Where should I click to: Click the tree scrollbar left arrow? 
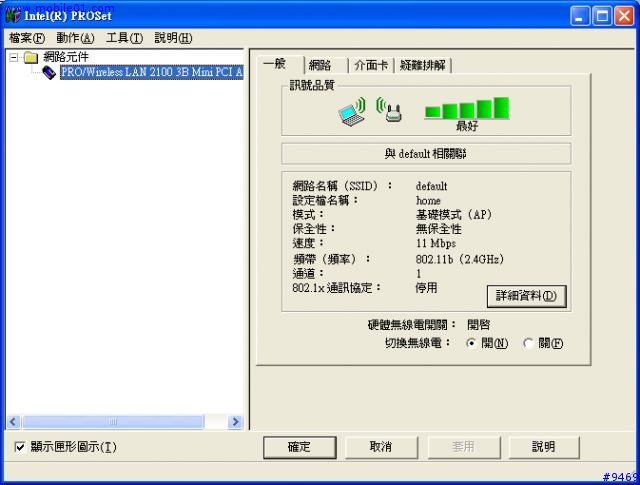click(x=13, y=421)
